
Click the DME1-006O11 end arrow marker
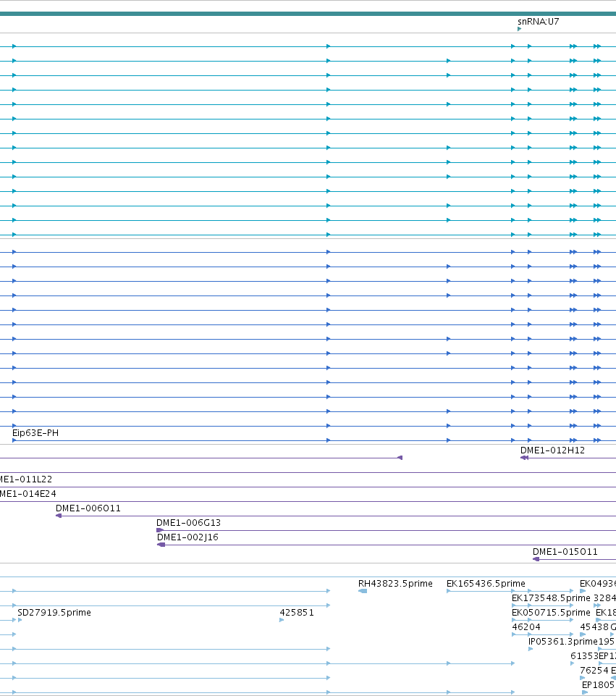click(x=59, y=516)
